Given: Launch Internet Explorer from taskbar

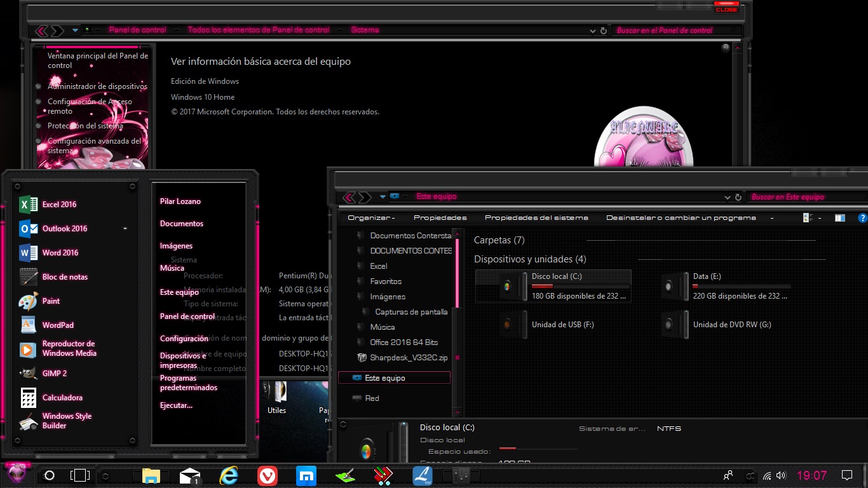Looking at the screenshot, I should pyautogui.click(x=228, y=476).
